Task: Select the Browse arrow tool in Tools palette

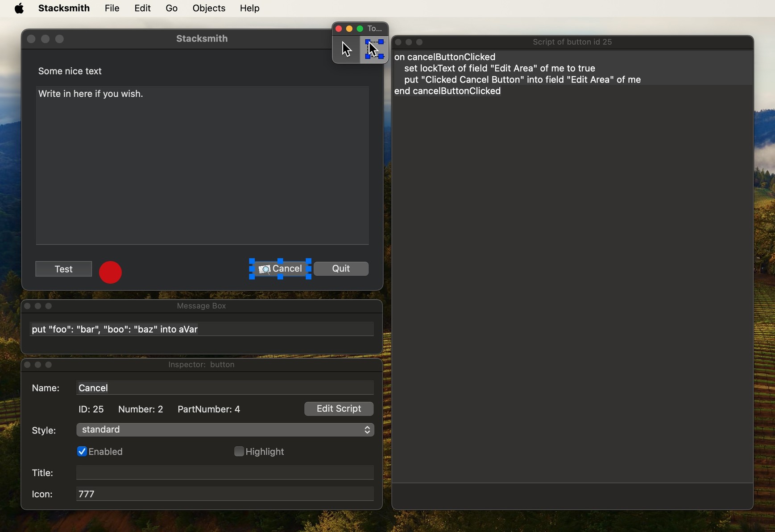Action: [346, 49]
